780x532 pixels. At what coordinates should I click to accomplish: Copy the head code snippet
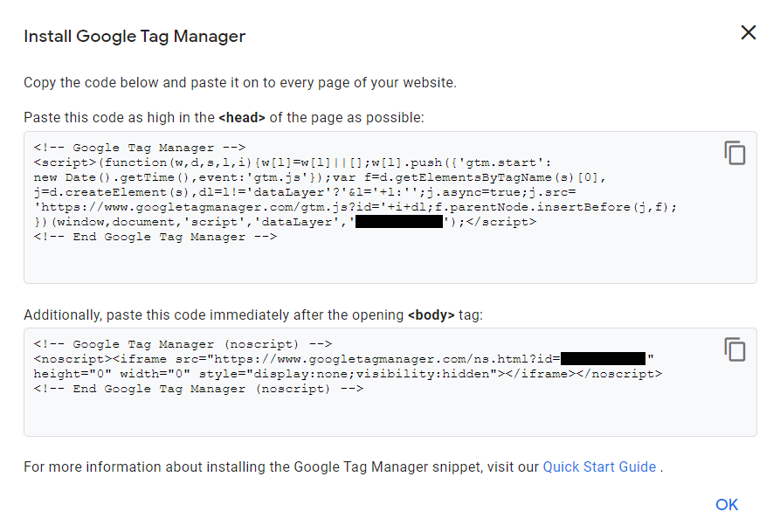(x=735, y=153)
